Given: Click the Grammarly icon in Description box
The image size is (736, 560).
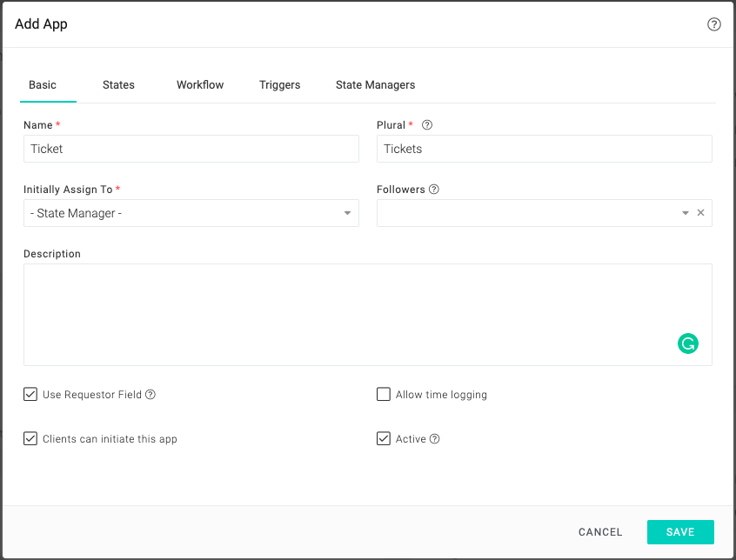Looking at the screenshot, I should (687, 343).
